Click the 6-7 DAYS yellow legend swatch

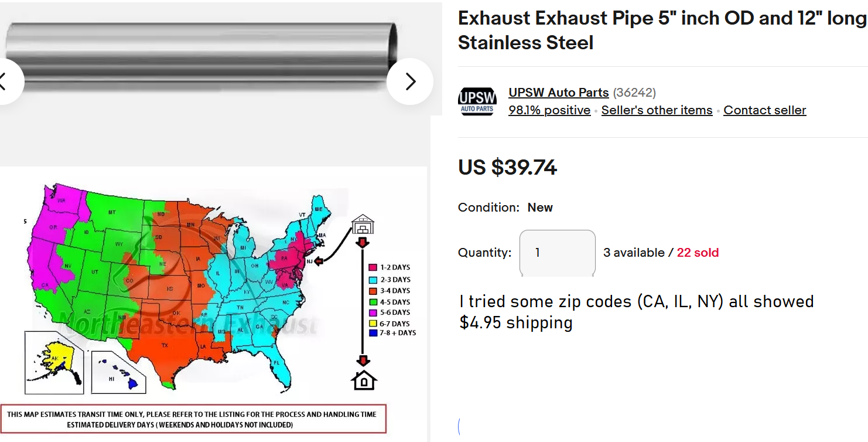(373, 324)
